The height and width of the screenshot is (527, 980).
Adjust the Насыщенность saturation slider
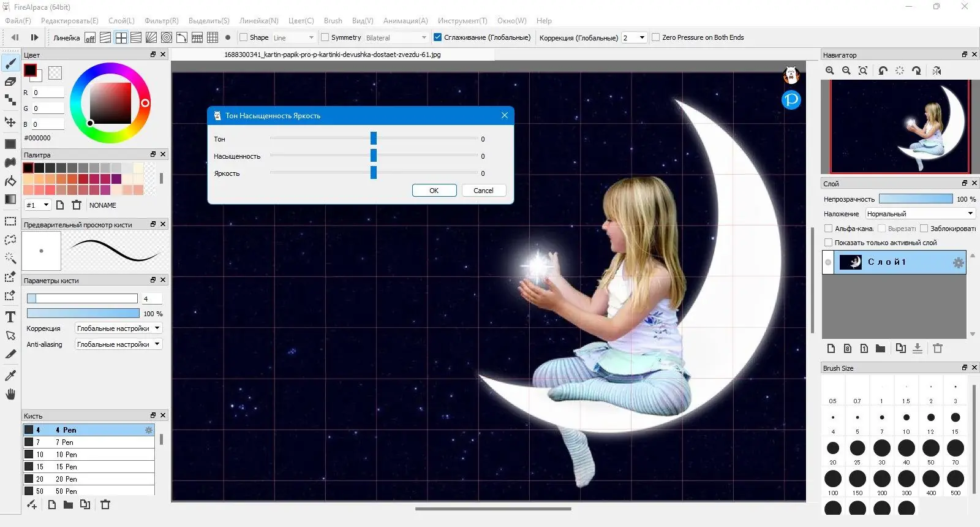click(x=374, y=156)
